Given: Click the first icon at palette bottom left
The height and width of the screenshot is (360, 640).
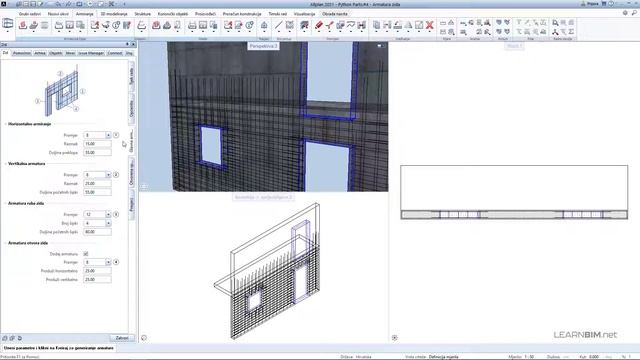Looking at the screenshot, I should pyautogui.click(x=5, y=338).
